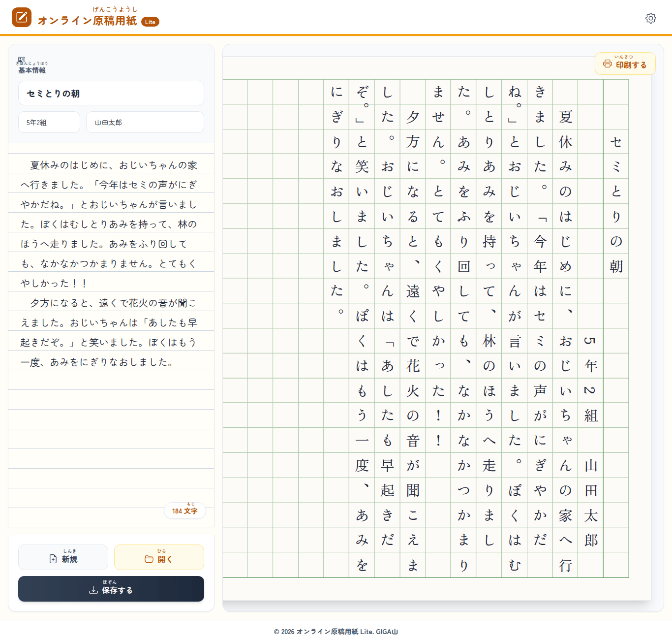
Task: Focus the title field containing セミとりの朝
Action: (111, 93)
